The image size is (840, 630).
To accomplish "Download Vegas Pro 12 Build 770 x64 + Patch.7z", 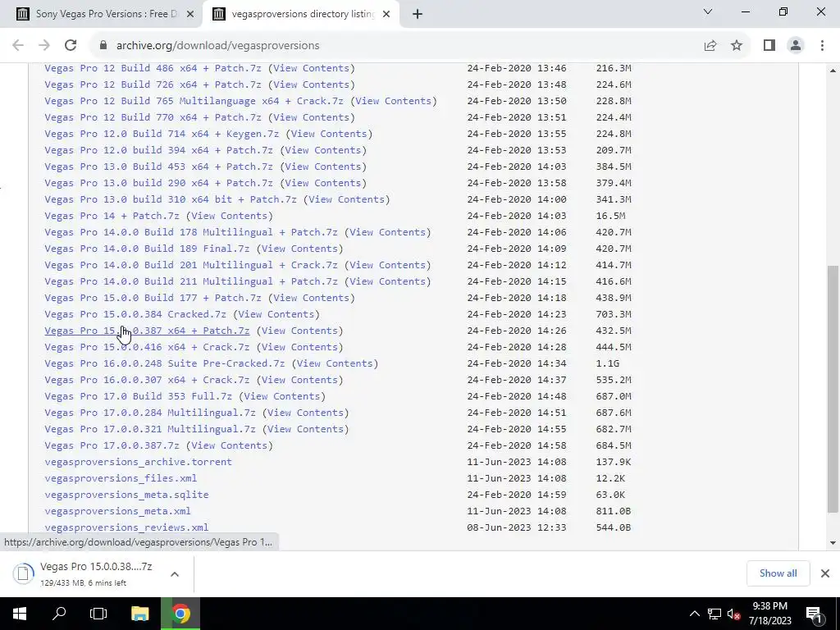I will (x=153, y=117).
